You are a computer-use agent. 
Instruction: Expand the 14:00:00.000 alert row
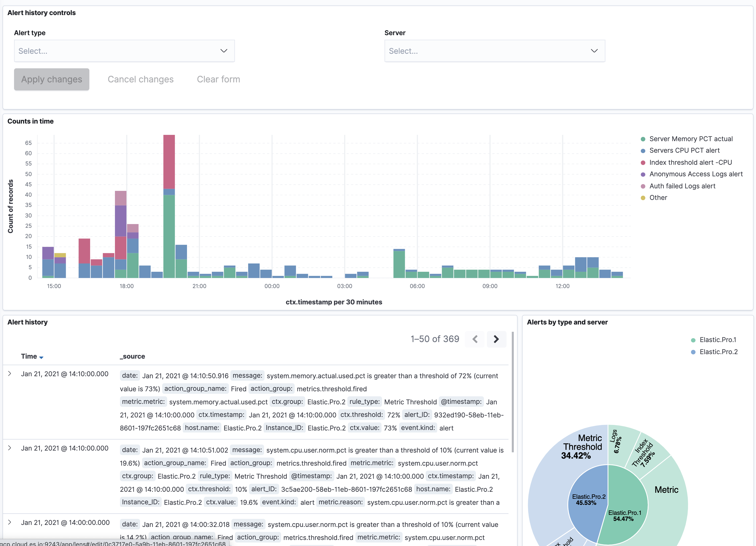pyautogui.click(x=10, y=522)
